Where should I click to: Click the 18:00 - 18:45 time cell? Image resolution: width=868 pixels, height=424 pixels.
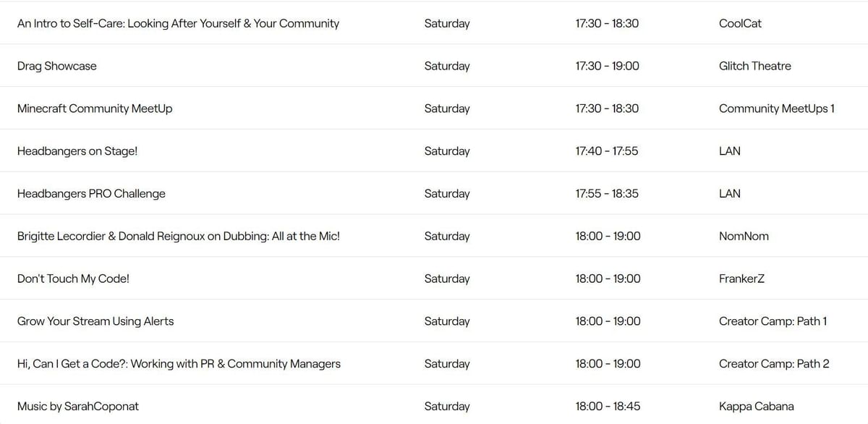point(608,407)
